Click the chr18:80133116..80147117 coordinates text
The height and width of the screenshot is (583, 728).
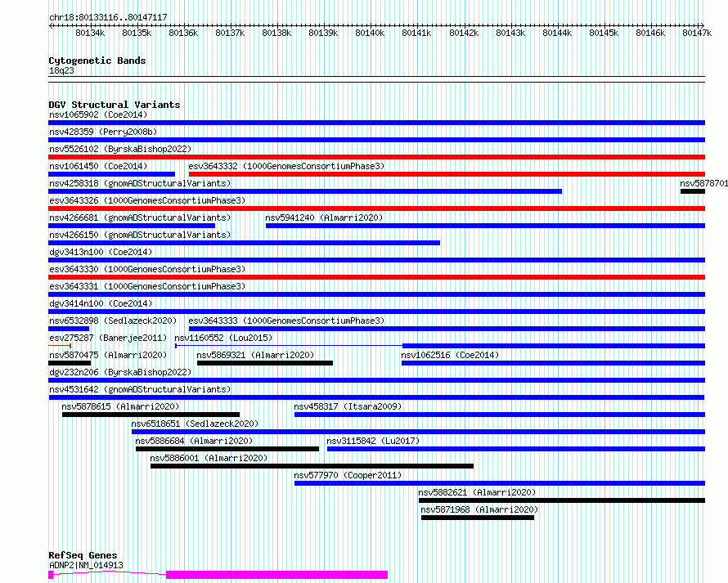coord(108,18)
